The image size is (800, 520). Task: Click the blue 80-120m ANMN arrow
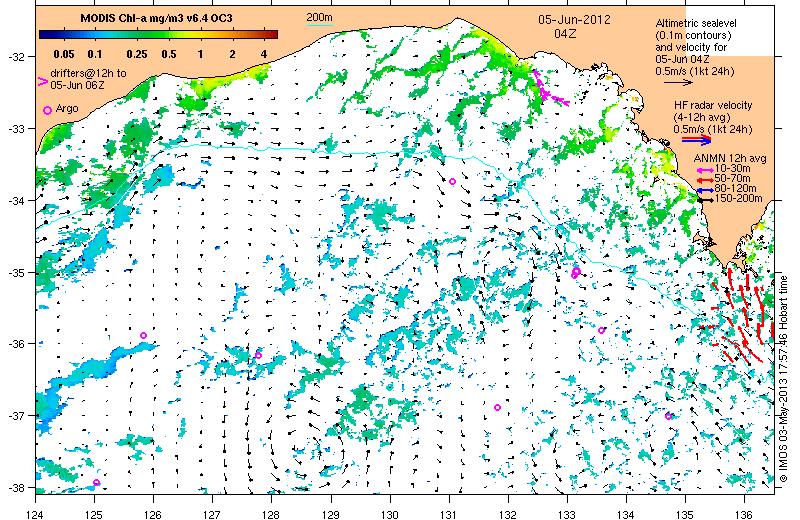point(706,190)
